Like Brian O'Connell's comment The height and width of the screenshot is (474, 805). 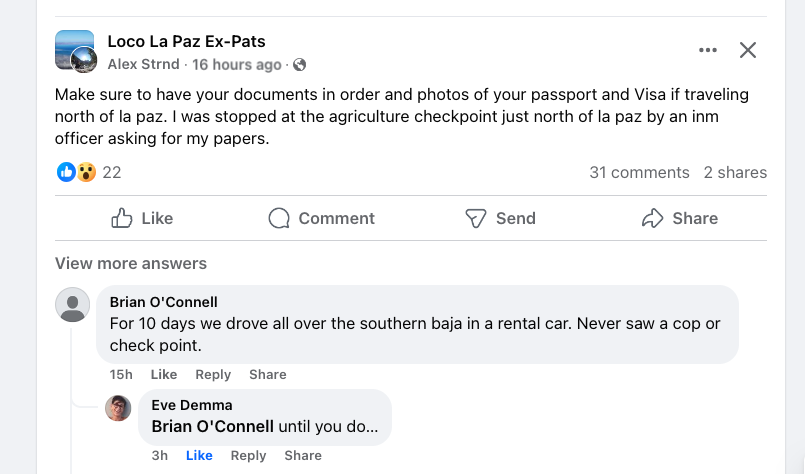point(163,374)
